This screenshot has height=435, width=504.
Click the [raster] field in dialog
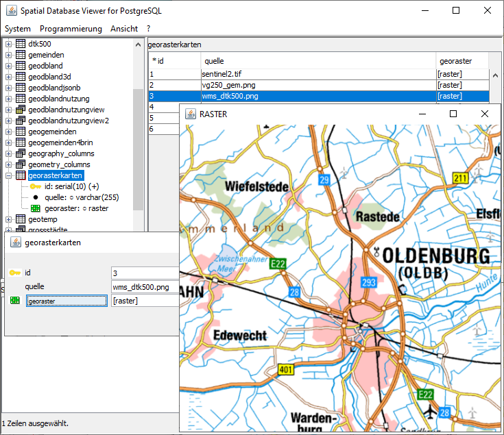point(145,301)
